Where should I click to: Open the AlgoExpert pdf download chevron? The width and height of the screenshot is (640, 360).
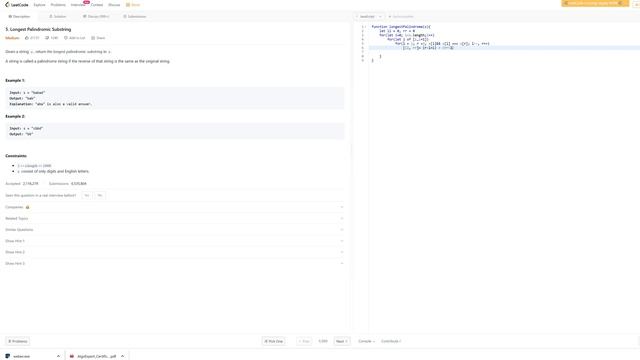(122, 356)
